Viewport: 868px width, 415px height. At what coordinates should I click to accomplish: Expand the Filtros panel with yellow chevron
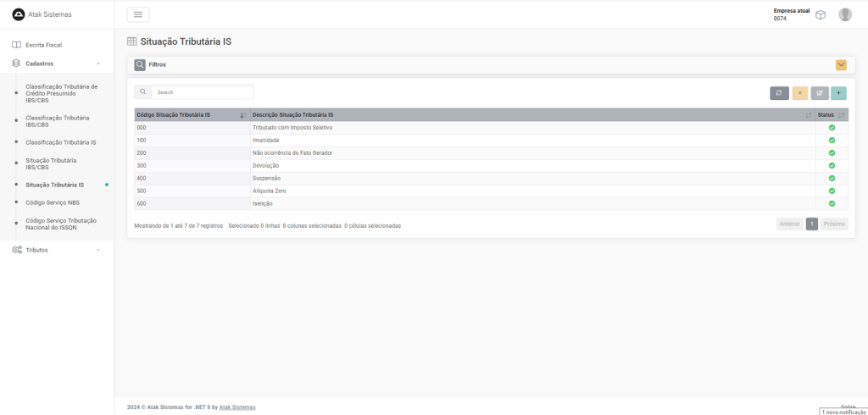point(841,64)
